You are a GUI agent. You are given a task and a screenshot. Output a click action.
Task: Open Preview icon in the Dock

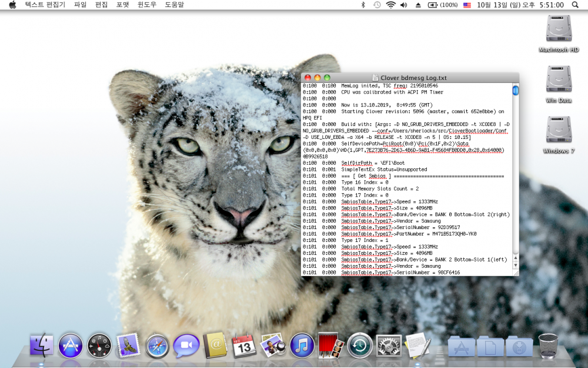(273, 345)
